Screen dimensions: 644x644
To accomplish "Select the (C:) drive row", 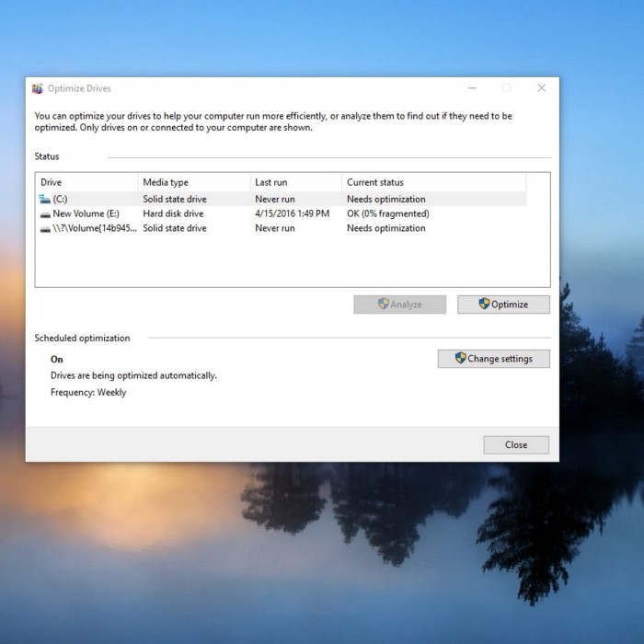I will pos(281,200).
